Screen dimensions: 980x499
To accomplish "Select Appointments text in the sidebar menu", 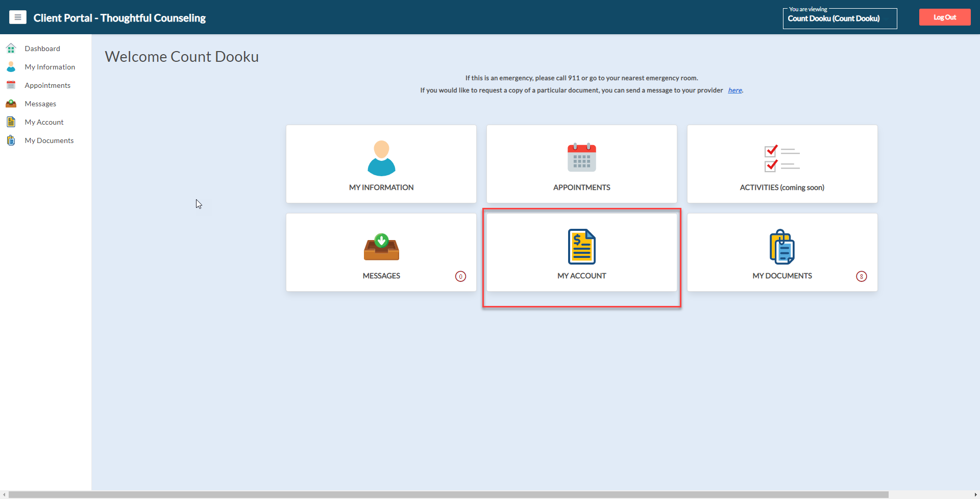I will 47,85.
